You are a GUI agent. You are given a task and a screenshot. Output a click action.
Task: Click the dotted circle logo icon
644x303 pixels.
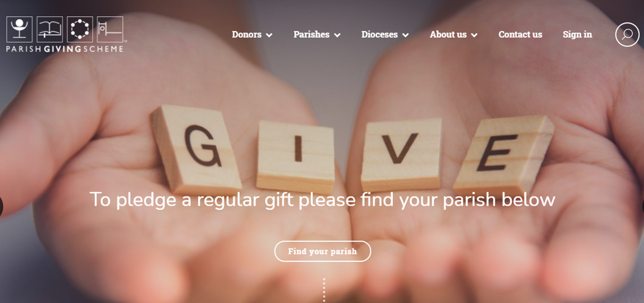80,30
